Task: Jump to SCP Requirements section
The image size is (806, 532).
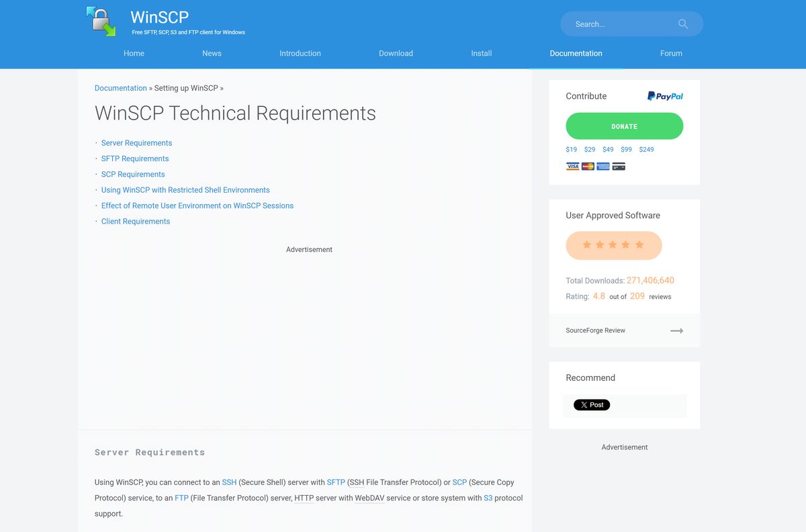Action: pos(133,174)
